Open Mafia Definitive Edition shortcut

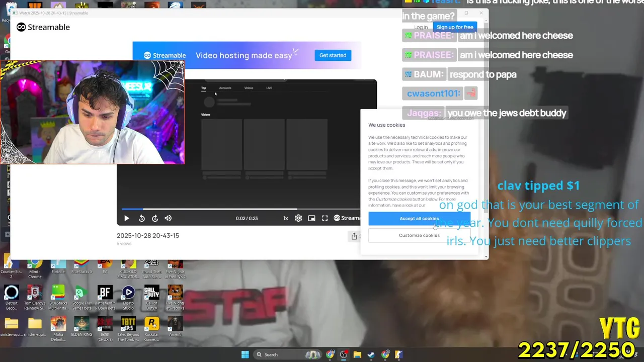[x=58, y=329]
